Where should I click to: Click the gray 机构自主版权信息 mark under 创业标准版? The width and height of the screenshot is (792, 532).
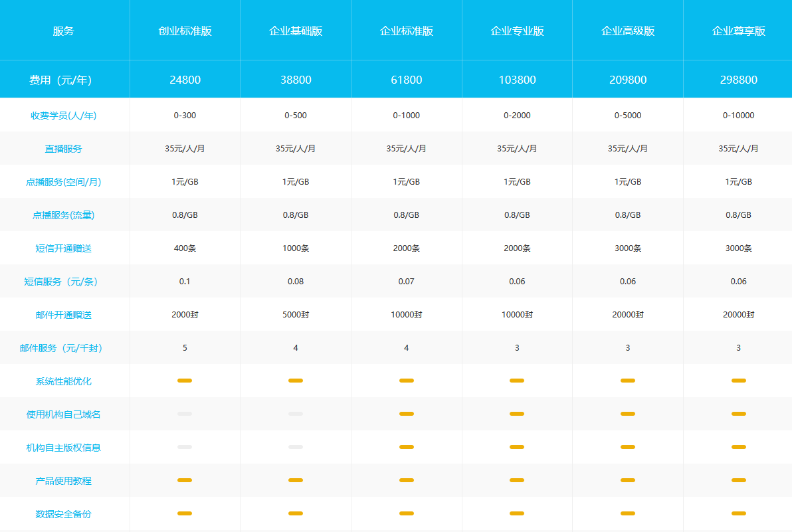[185, 447]
